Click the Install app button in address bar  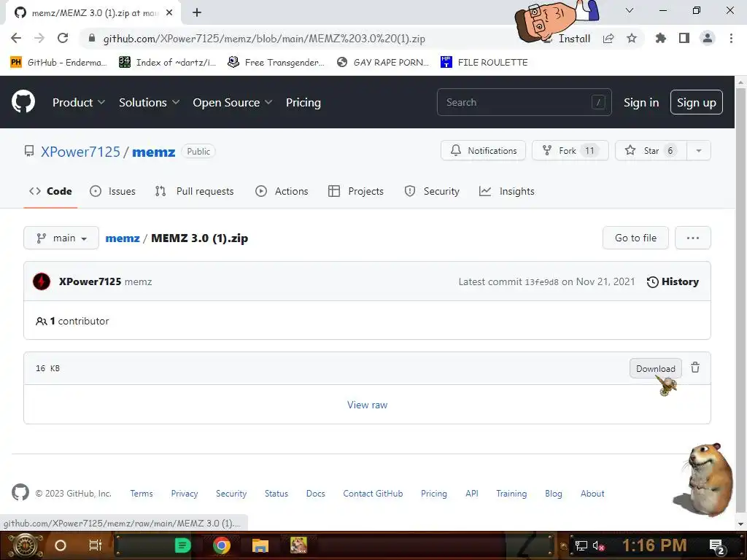click(567, 39)
